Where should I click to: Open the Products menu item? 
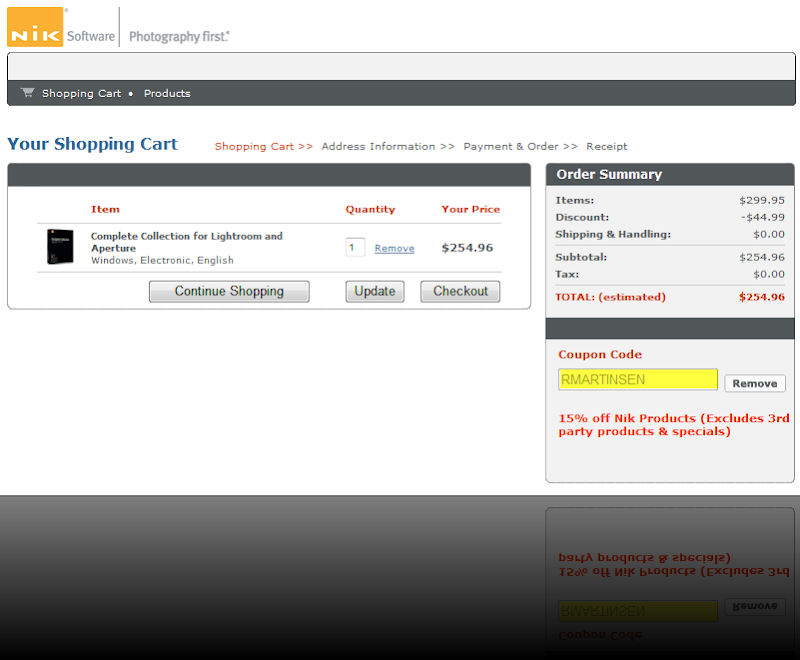pyautogui.click(x=167, y=93)
